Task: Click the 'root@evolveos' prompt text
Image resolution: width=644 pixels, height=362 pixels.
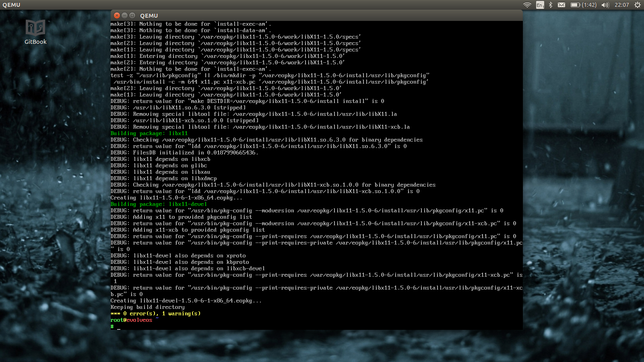Action: [132, 320]
